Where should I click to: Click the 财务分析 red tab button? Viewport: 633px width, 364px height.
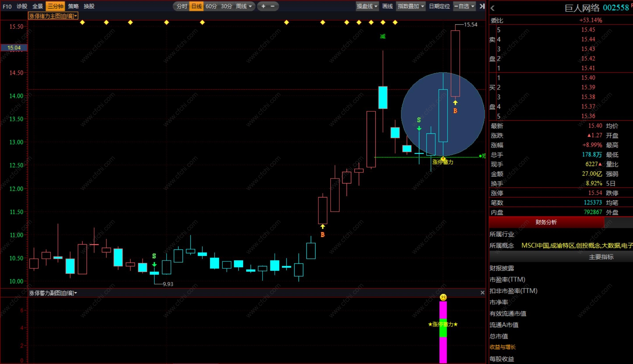coord(546,222)
